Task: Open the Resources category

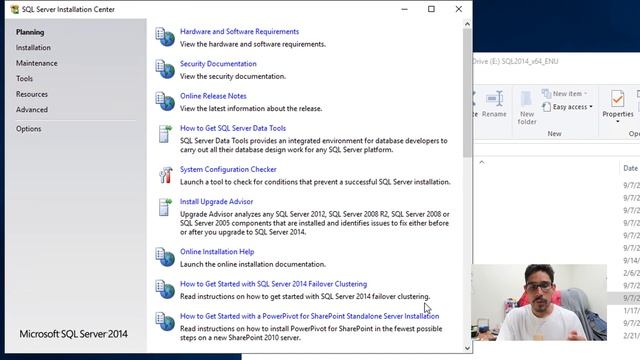Action: [32, 94]
